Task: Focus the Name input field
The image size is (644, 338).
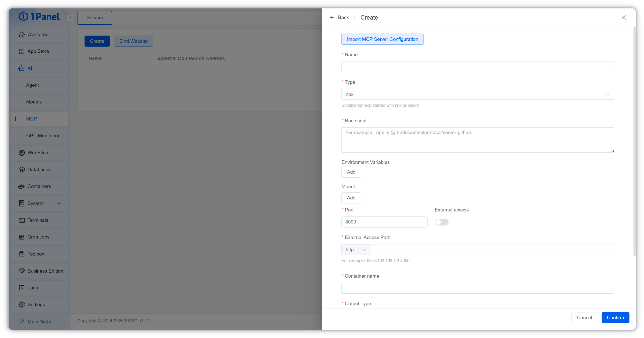Action: coord(478,67)
